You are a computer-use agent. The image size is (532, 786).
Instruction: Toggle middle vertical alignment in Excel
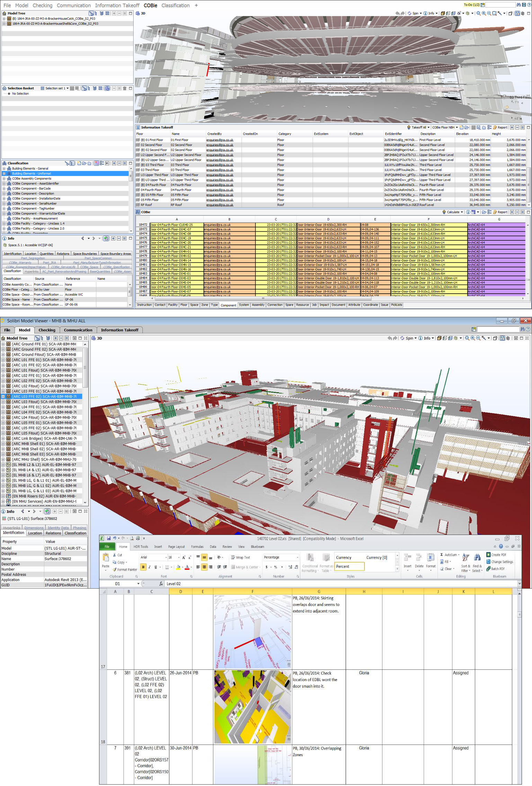(x=204, y=557)
